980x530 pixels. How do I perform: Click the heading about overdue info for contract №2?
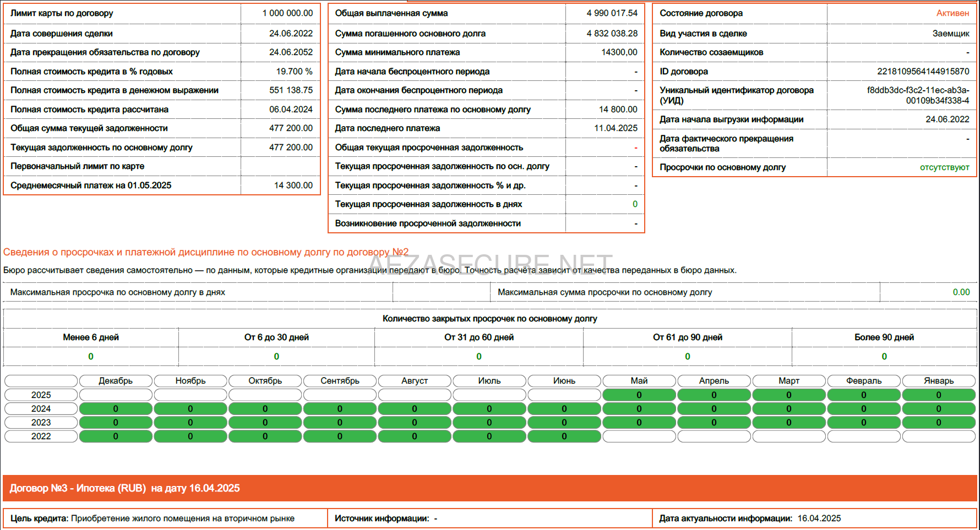[206, 252]
